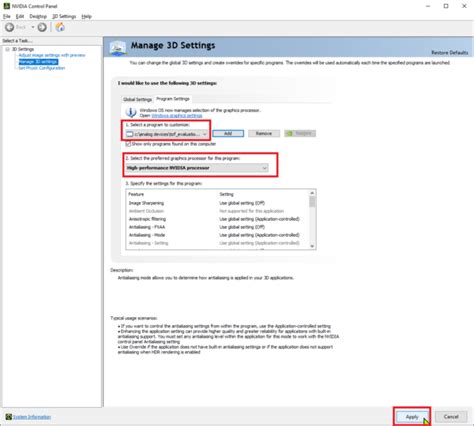Open the Windows graphics settings link
Image resolution: width=474 pixels, height=426 pixels.
pos(177,116)
